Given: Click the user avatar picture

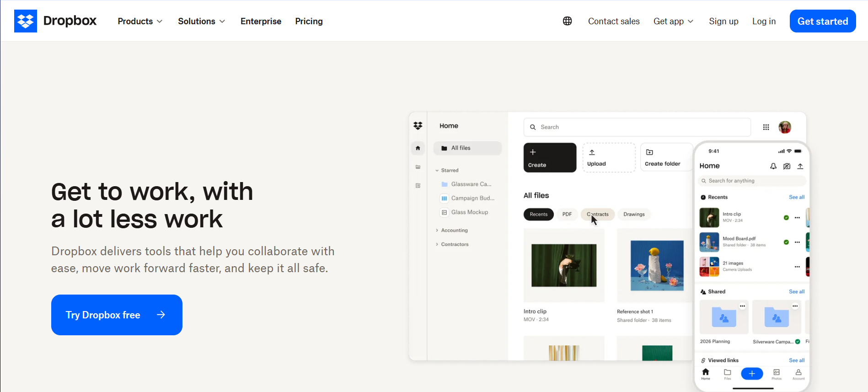Looking at the screenshot, I should point(785,127).
